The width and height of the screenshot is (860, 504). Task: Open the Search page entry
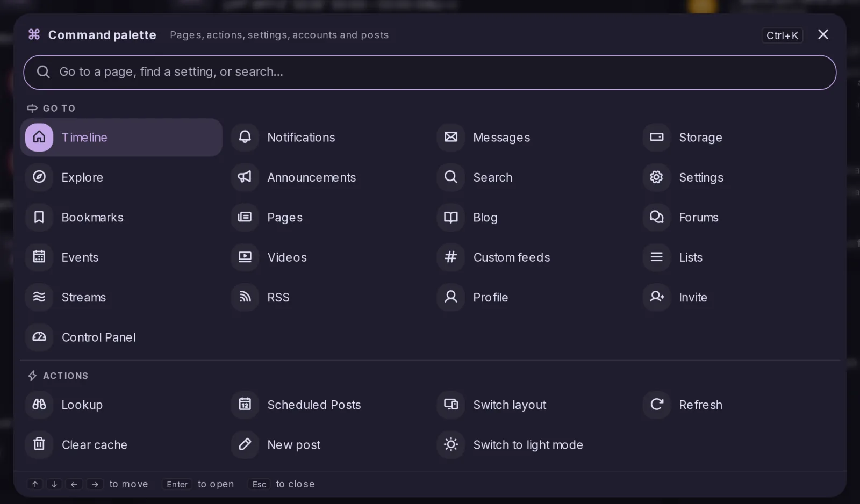coord(533,177)
